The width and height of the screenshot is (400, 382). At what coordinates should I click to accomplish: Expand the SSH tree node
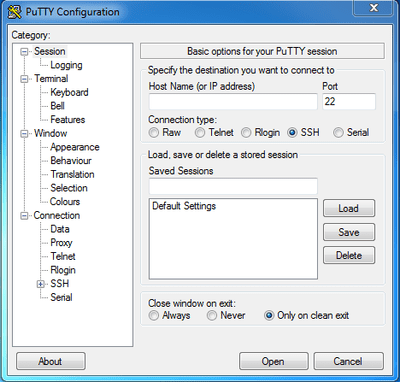coord(41,284)
